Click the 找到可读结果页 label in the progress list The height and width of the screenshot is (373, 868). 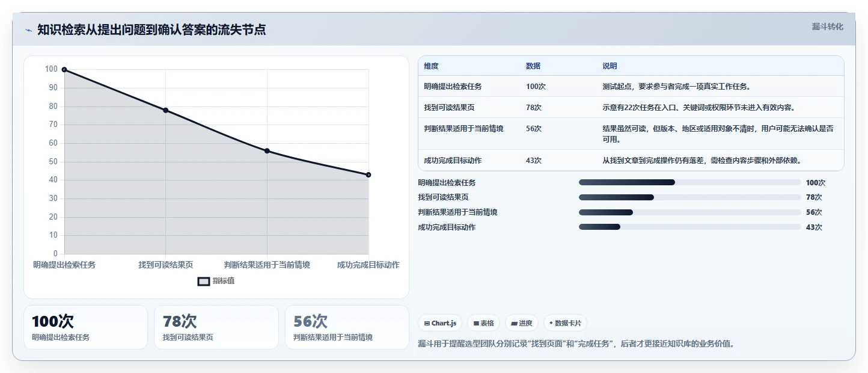(x=443, y=197)
